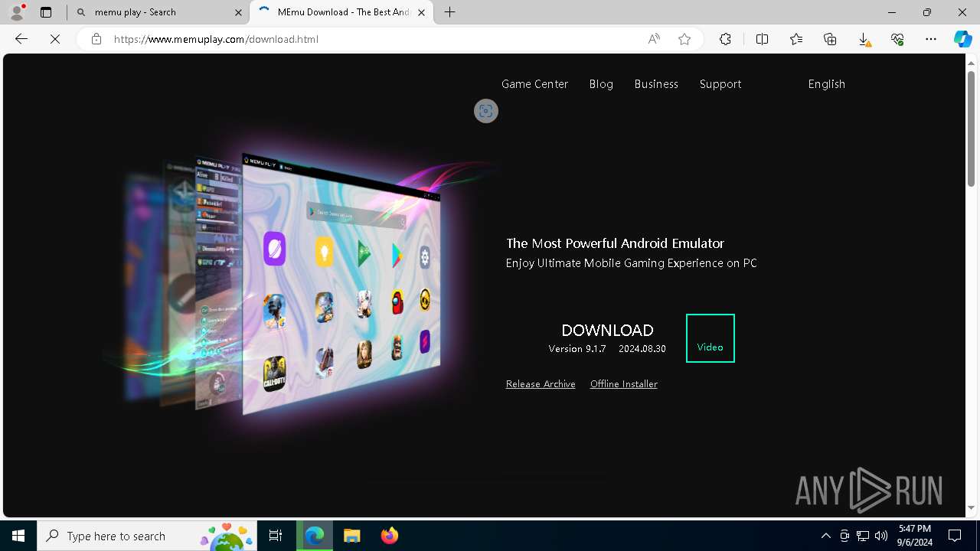
Task: Expand the English language selector
Action: point(826,84)
